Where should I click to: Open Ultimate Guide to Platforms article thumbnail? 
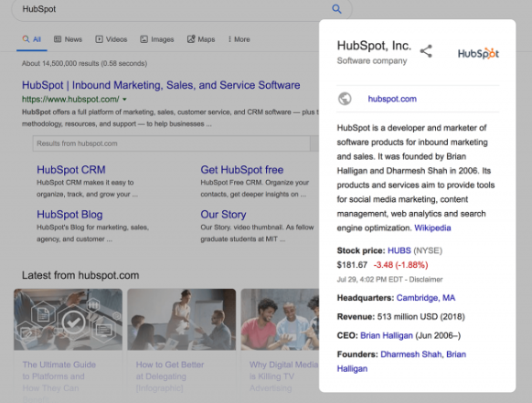(68, 319)
